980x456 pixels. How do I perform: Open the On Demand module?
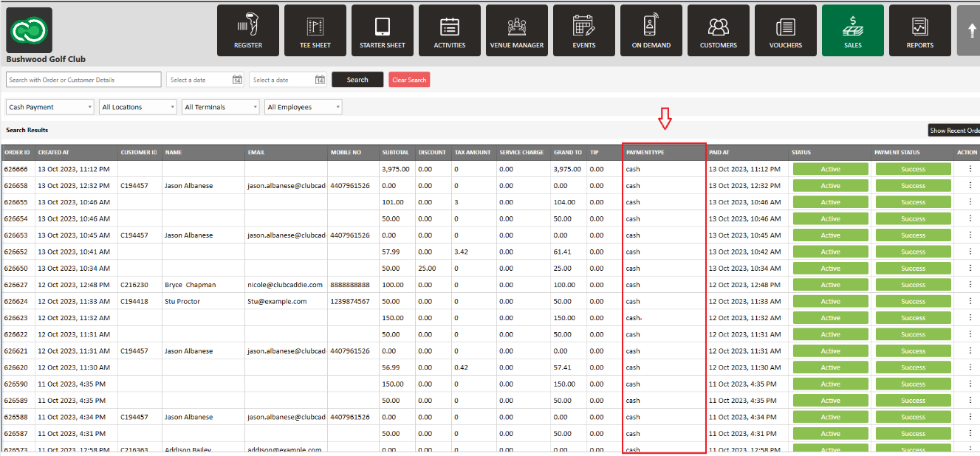click(651, 30)
